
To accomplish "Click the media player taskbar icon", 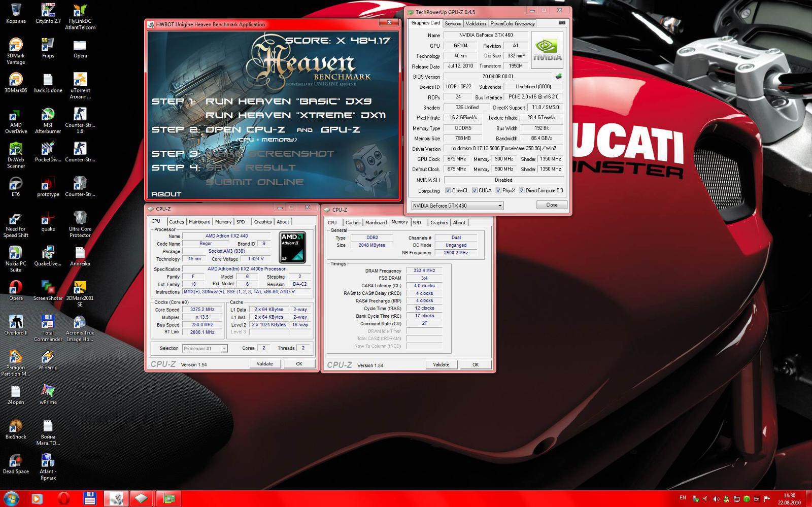I will pyautogui.click(x=37, y=499).
